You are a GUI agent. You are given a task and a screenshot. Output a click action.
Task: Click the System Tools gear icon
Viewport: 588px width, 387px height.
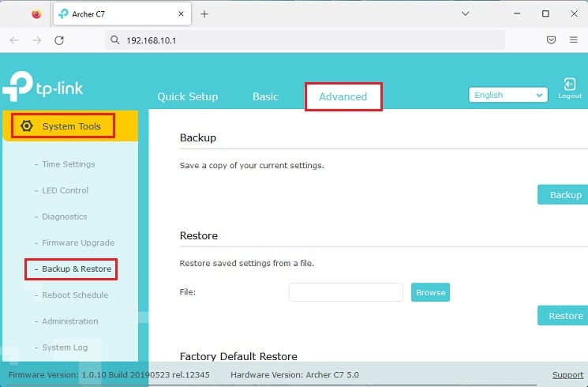[27, 126]
